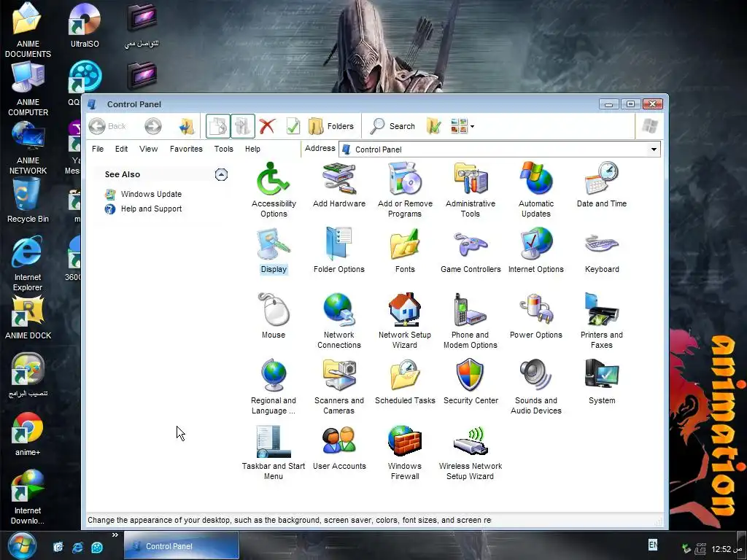
Task: Select the ANIME DOCUMENTS desktop folder
Action: click(x=28, y=30)
